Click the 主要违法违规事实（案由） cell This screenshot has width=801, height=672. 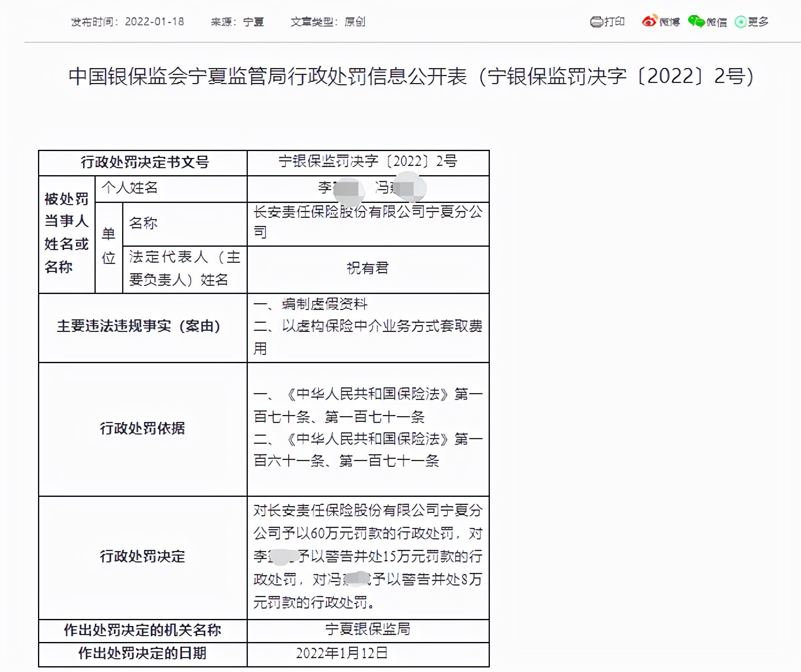[143, 328]
